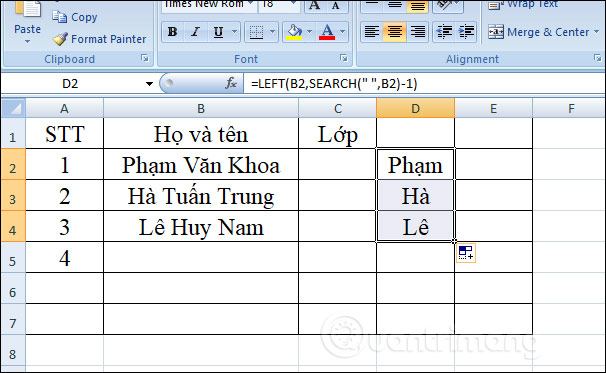Select column E header
This screenshot has height=373, width=606.
pos(494,109)
